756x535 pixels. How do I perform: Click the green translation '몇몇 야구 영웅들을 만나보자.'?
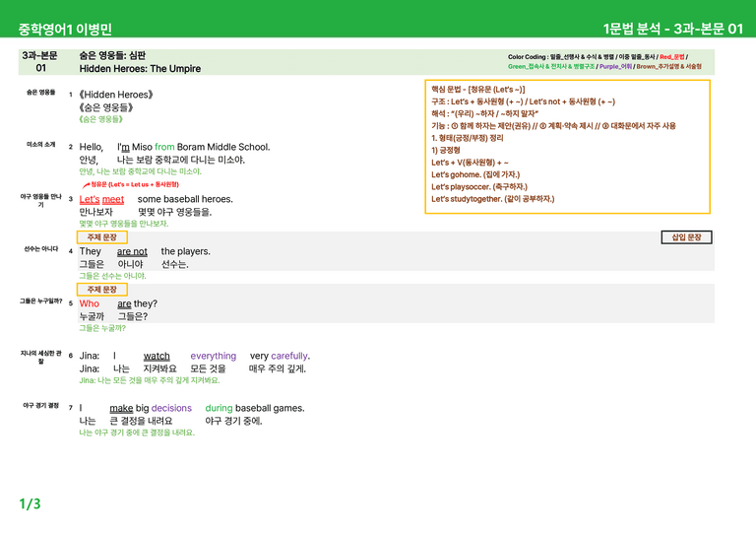coord(124,224)
